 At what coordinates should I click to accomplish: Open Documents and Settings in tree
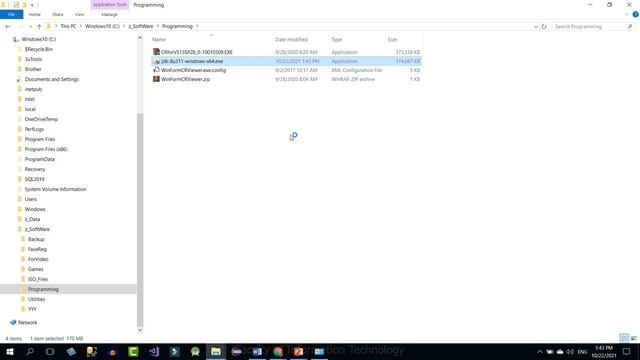coord(51,79)
